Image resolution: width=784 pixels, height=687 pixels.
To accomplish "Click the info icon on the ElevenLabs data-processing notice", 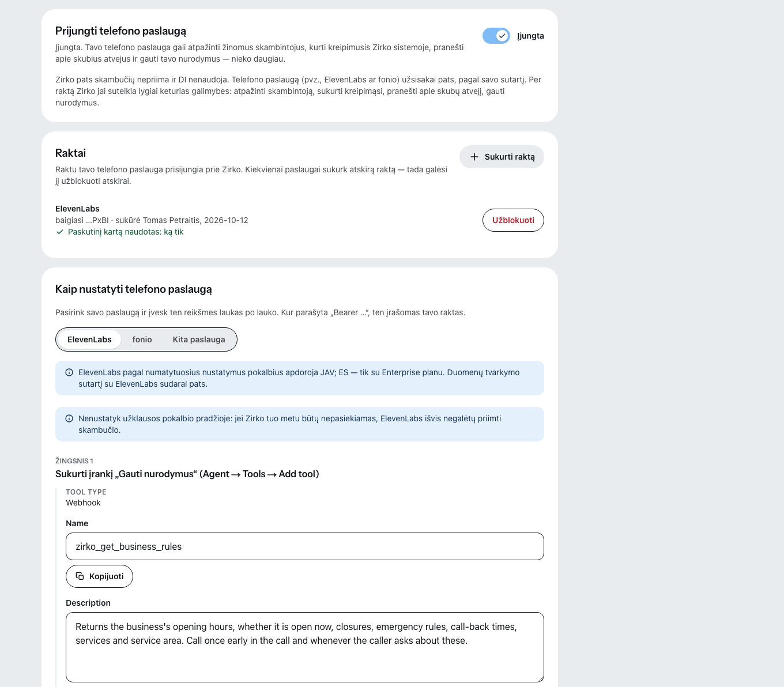I will [x=69, y=372].
